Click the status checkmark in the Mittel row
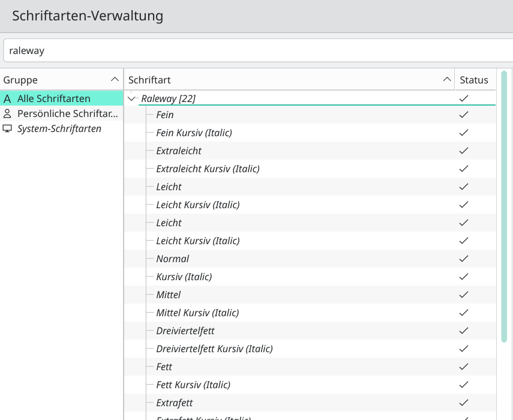This screenshot has height=420, width=513. point(464,295)
